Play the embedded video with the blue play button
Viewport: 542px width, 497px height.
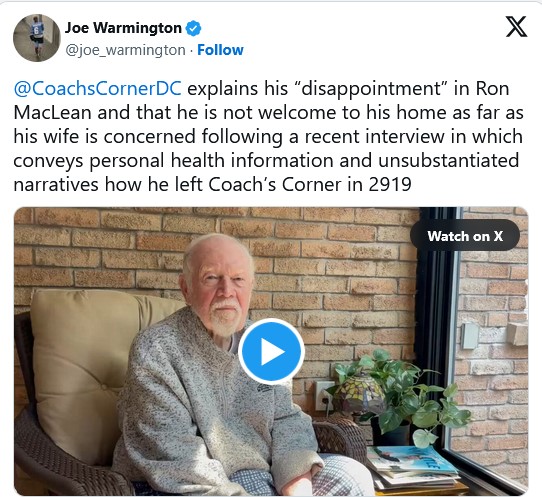coord(271,351)
